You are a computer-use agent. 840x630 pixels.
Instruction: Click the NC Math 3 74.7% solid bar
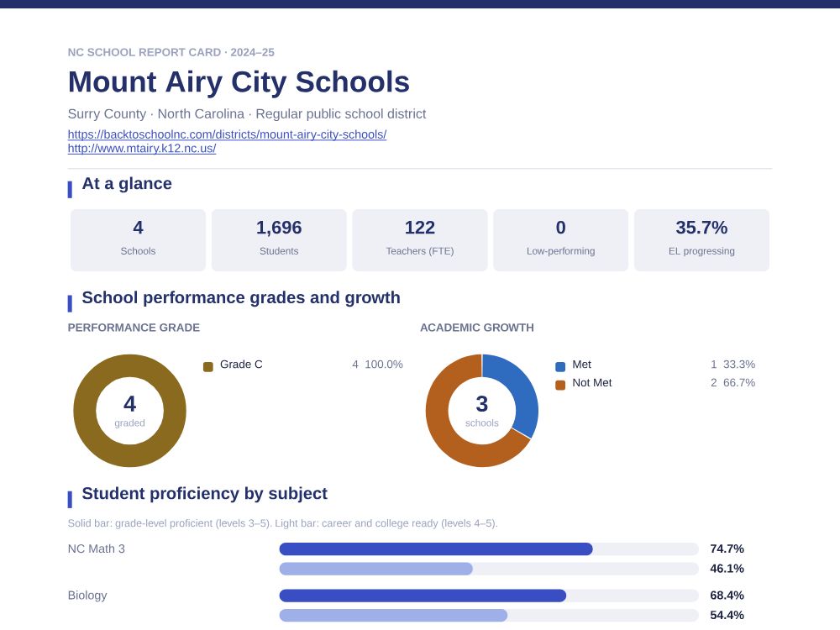tap(436, 549)
